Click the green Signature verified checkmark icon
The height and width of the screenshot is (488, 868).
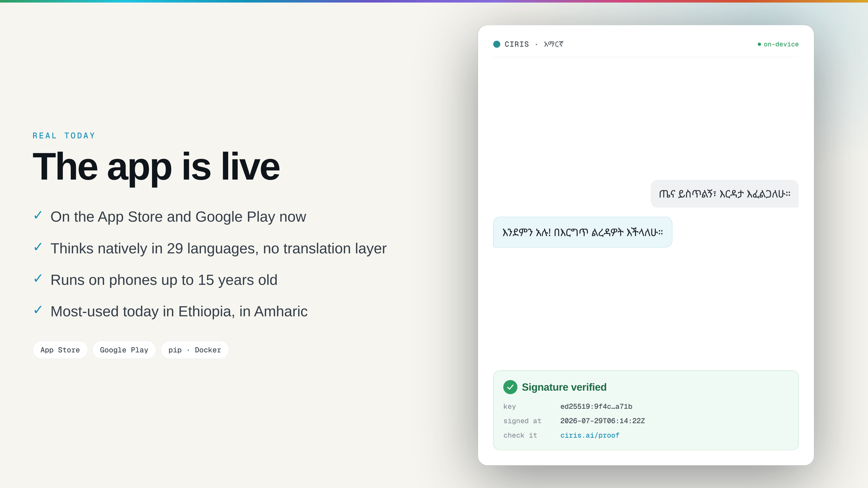point(510,387)
